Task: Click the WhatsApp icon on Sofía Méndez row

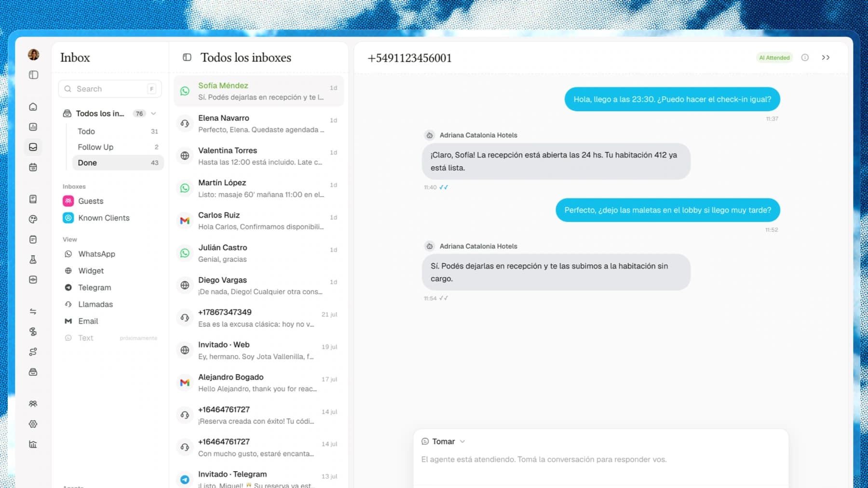Action: point(185,91)
